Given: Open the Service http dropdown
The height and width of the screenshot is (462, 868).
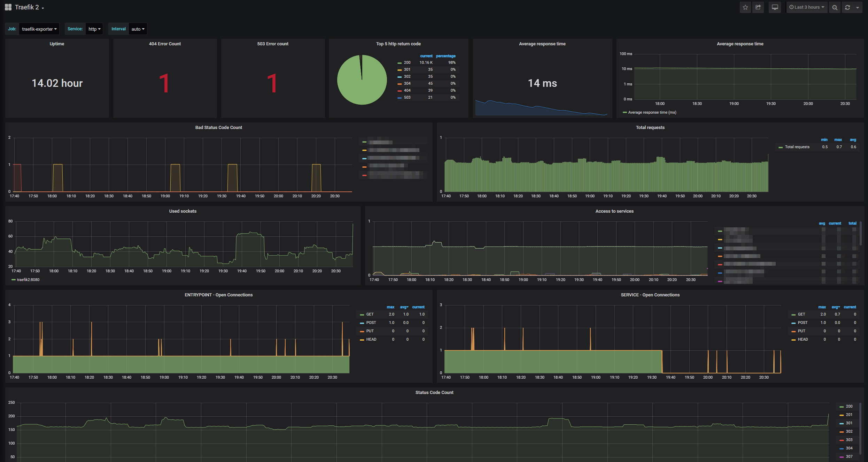Looking at the screenshot, I should pyautogui.click(x=94, y=29).
